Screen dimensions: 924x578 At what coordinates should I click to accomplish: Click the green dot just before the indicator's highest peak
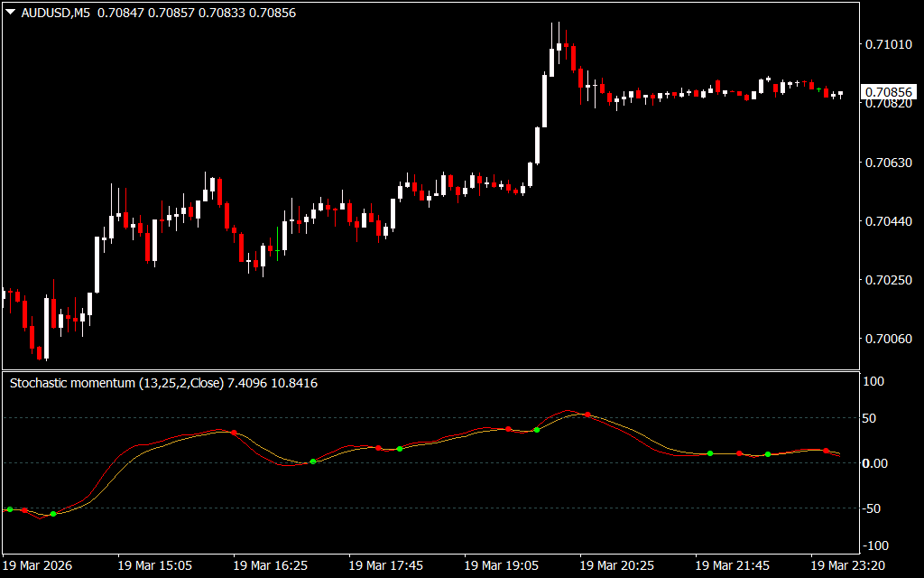tap(537, 430)
